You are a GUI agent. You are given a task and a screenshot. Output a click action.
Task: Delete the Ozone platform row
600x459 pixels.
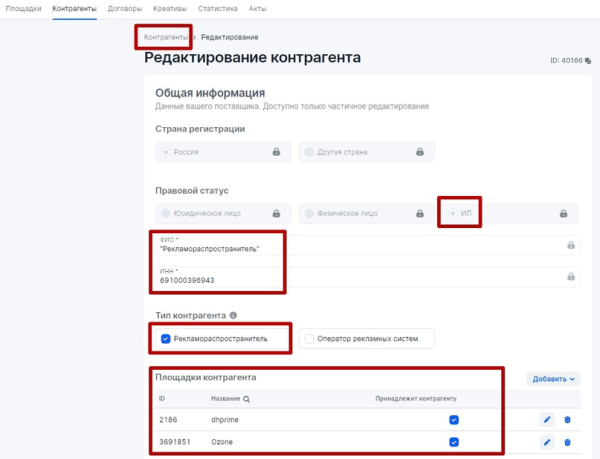(568, 442)
